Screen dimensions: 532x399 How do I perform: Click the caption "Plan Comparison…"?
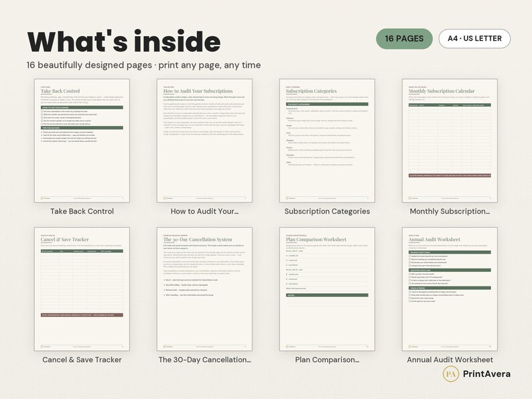click(327, 360)
